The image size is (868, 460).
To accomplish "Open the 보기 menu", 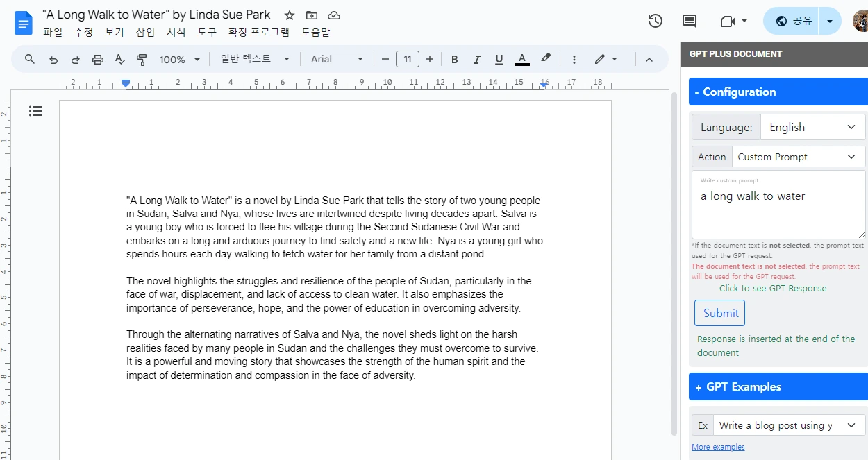I will point(115,32).
